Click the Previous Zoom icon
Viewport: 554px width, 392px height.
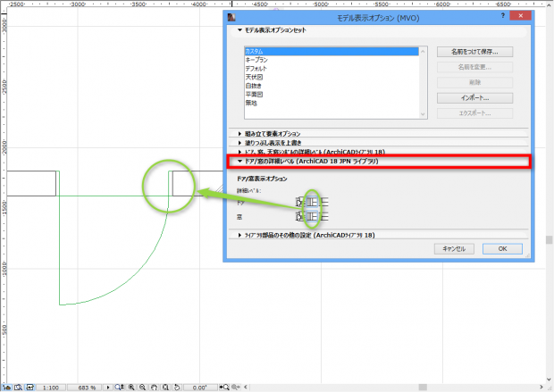[224, 388]
